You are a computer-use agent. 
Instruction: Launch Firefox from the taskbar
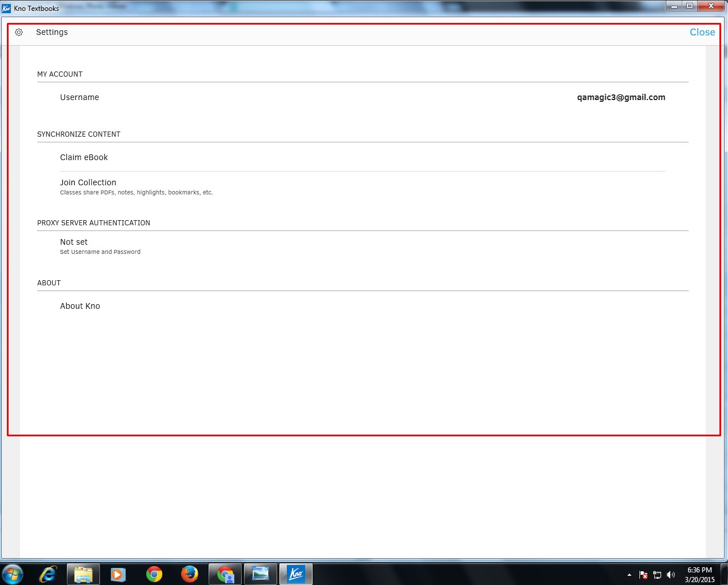pyautogui.click(x=190, y=574)
